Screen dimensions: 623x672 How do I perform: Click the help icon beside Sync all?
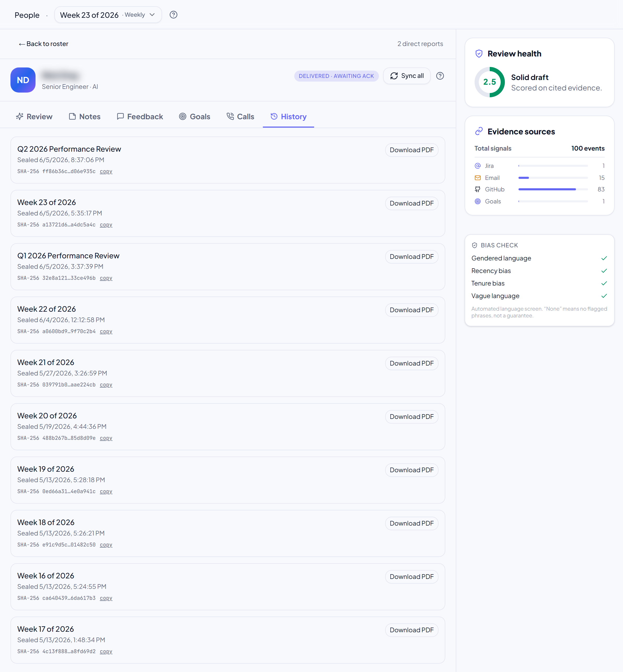pyautogui.click(x=440, y=76)
